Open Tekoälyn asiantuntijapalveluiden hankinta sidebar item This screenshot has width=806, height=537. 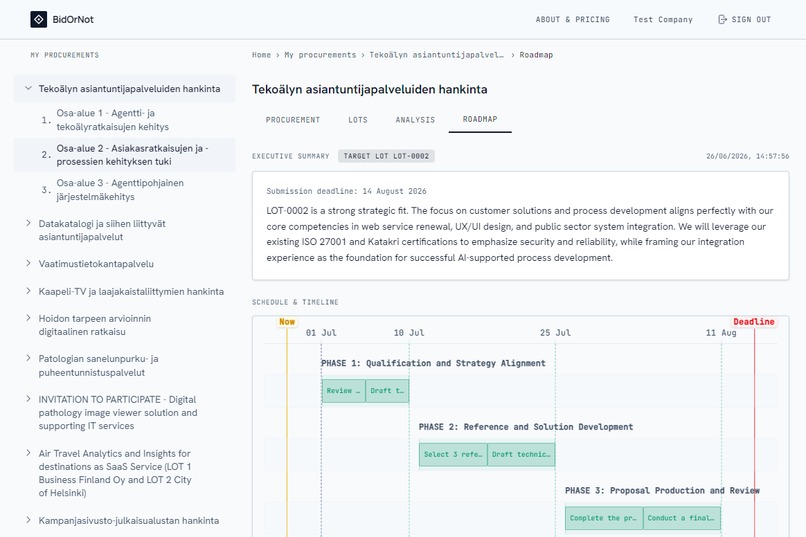pos(129,89)
